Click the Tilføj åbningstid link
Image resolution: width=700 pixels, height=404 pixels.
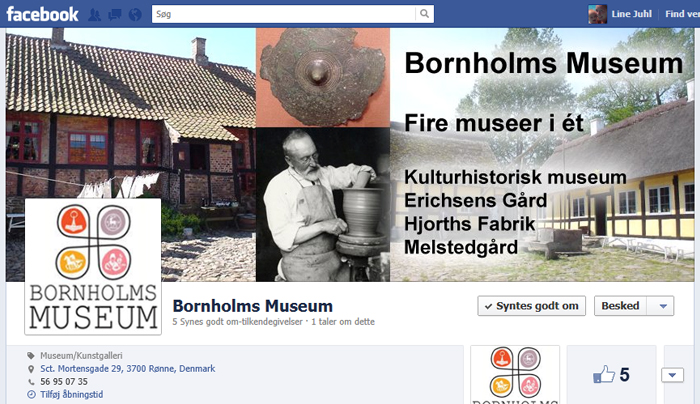coord(71,395)
